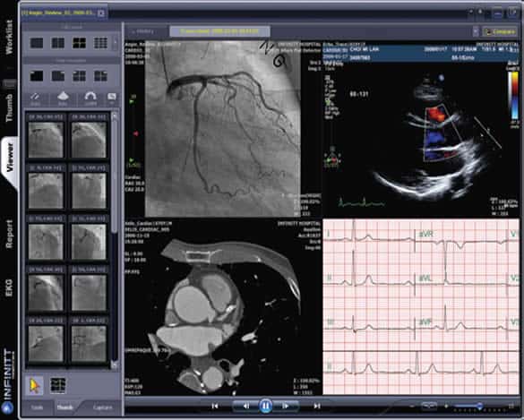Viewport: 524px width, 420px height.
Task: Click thumbnail panel scrollbar down arrow
Action: pos(115,364)
